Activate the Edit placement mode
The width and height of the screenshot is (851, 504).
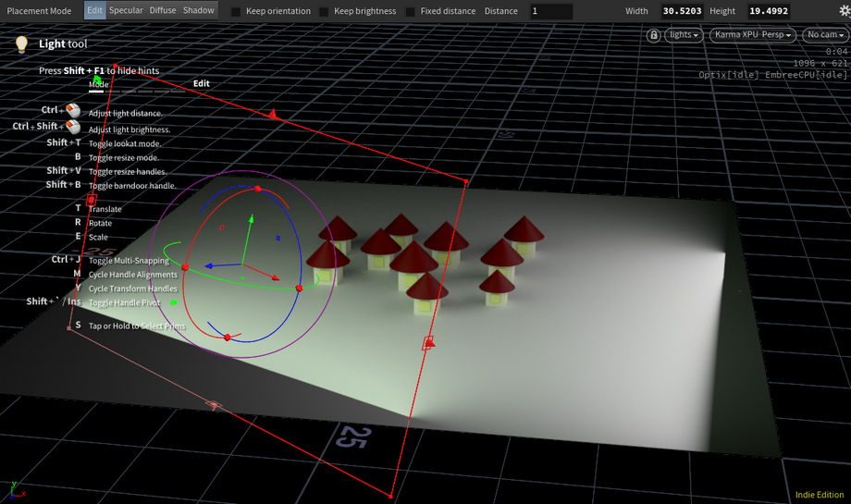click(x=94, y=10)
